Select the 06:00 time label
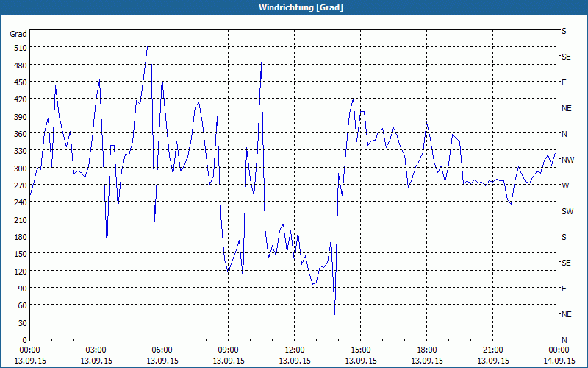The image size is (588, 368). click(x=162, y=350)
